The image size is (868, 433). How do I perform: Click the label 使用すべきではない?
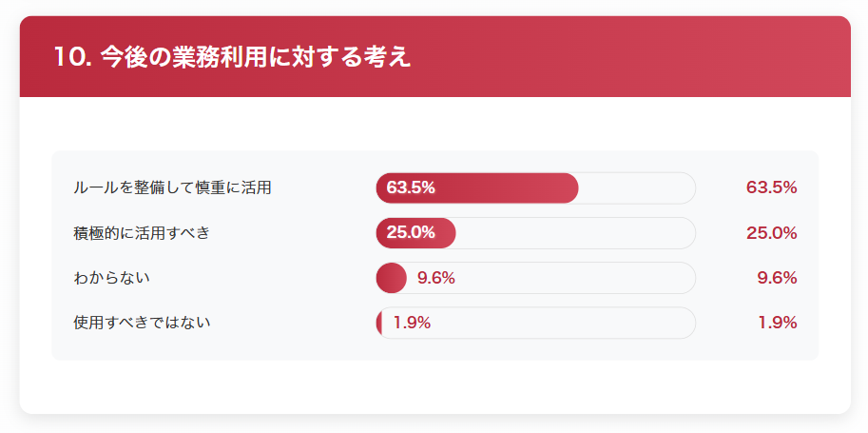tap(142, 323)
